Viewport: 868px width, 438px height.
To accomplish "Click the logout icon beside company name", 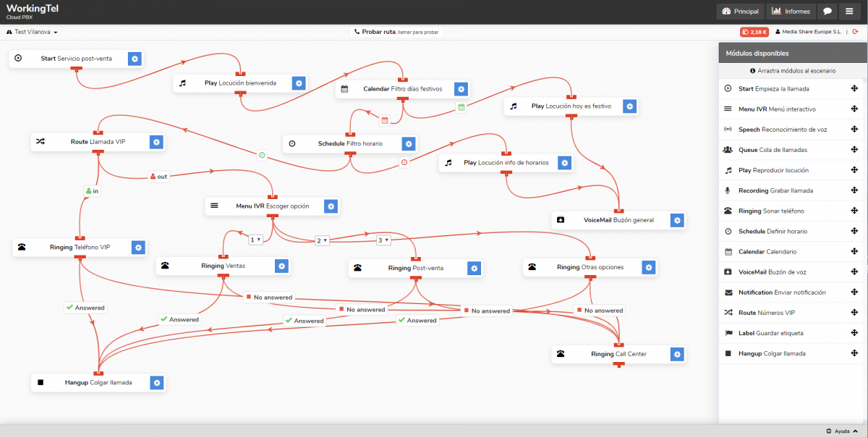I will 854,32.
